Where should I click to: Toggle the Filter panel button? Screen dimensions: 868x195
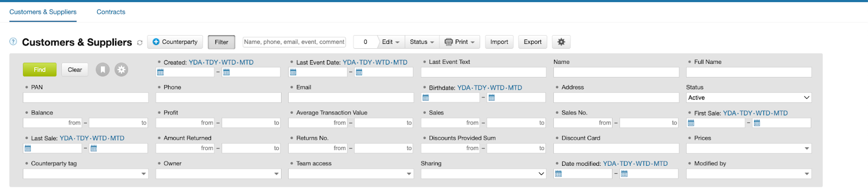point(221,42)
